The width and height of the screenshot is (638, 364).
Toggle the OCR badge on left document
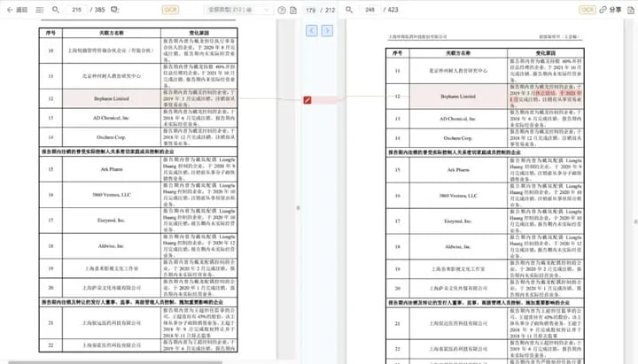[170, 9]
